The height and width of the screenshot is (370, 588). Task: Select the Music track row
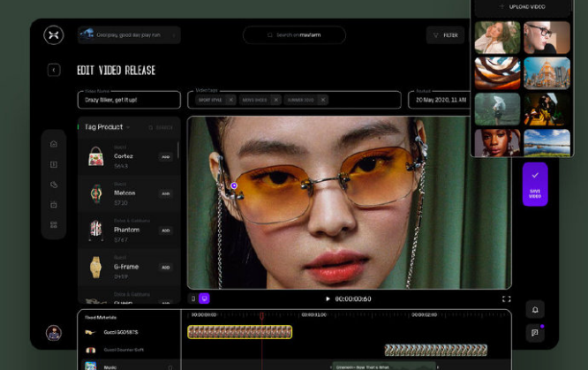[130, 366]
